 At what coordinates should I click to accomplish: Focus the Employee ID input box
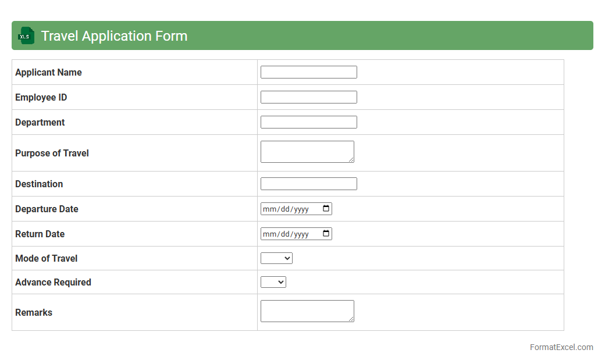tap(308, 97)
